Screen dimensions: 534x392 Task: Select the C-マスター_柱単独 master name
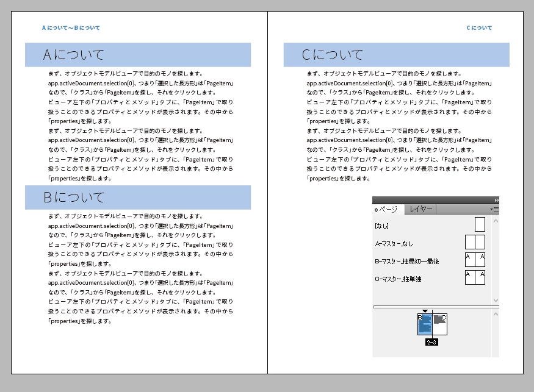pyautogui.click(x=398, y=279)
